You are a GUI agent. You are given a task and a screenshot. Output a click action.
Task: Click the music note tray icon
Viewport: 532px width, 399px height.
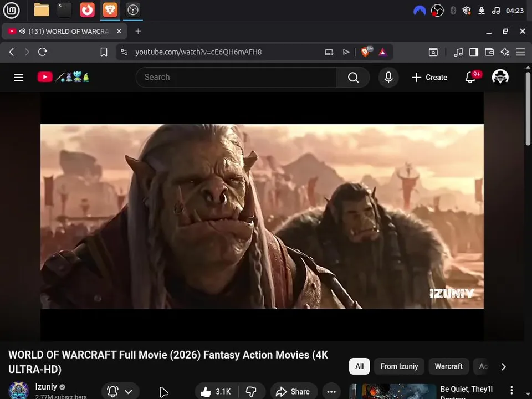495,11
